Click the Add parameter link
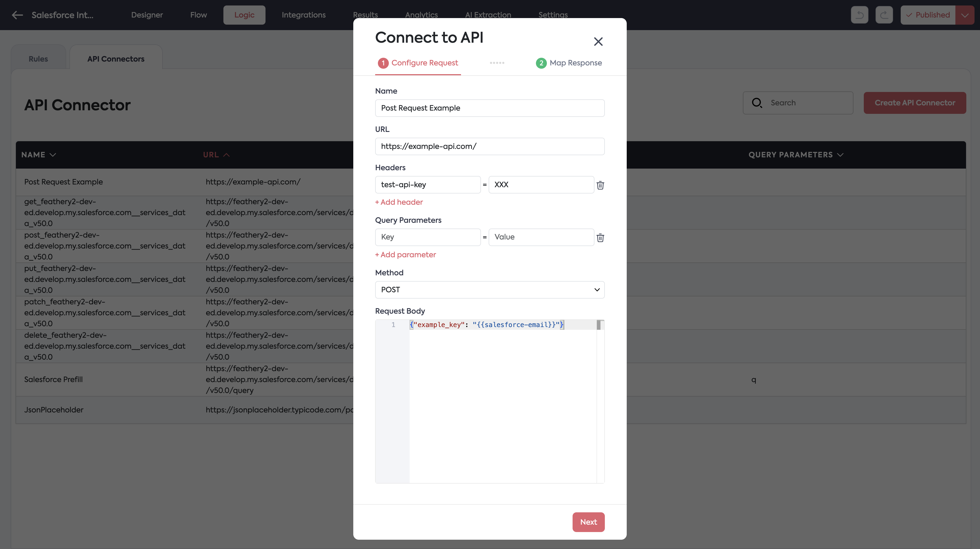Image resolution: width=980 pixels, height=549 pixels. click(x=405, y=255)
